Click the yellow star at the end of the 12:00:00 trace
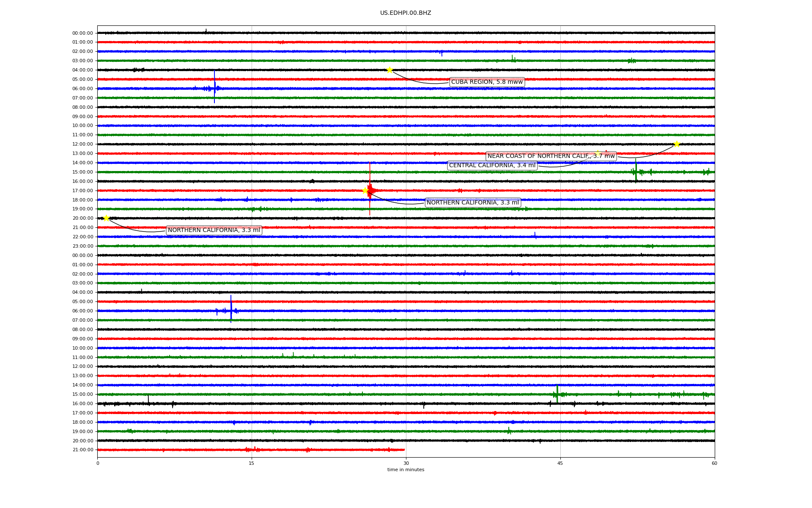Viewport: 812px width, 508px height. click(677, 144)
